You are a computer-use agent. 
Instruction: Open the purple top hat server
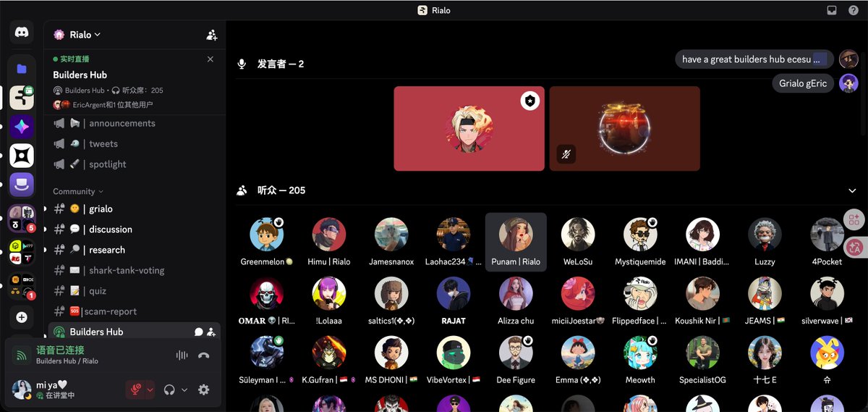point(22,185)
